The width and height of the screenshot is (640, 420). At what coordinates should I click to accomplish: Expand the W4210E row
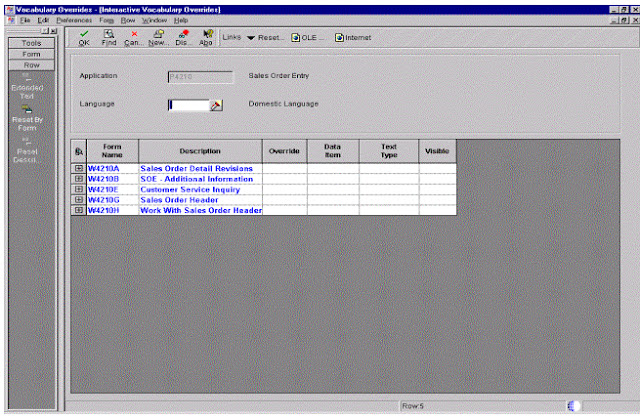coord(79,189)
